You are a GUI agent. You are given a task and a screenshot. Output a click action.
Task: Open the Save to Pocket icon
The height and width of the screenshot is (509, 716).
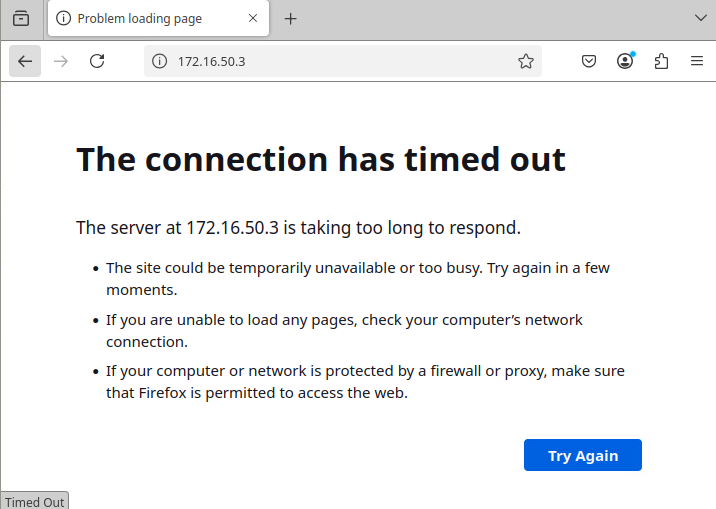590,61
